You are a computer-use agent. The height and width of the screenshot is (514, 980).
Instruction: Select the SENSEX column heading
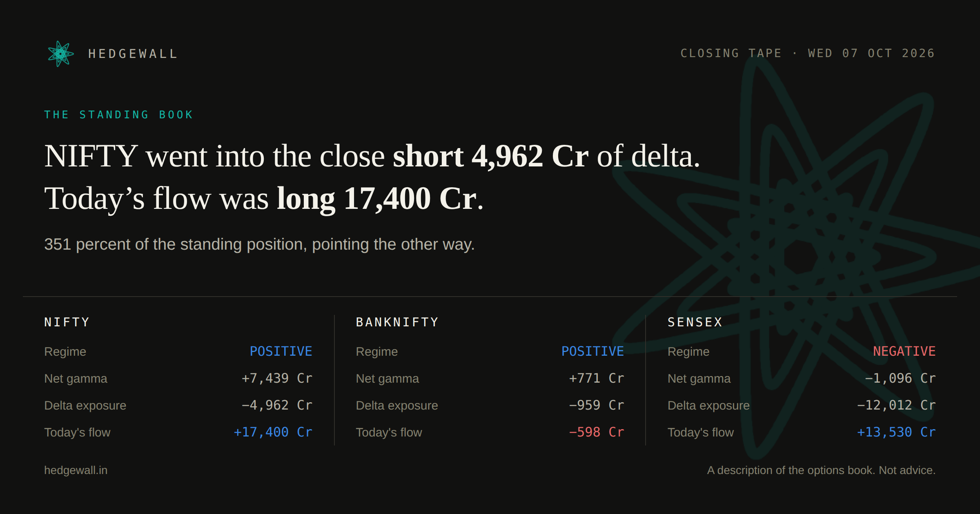[x=695, y=322]
